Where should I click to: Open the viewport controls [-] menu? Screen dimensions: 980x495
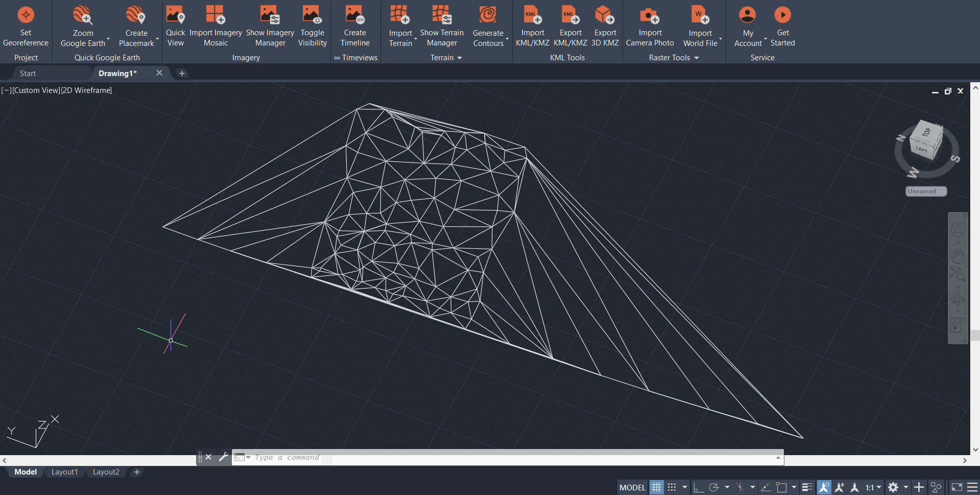coord(6,90)
